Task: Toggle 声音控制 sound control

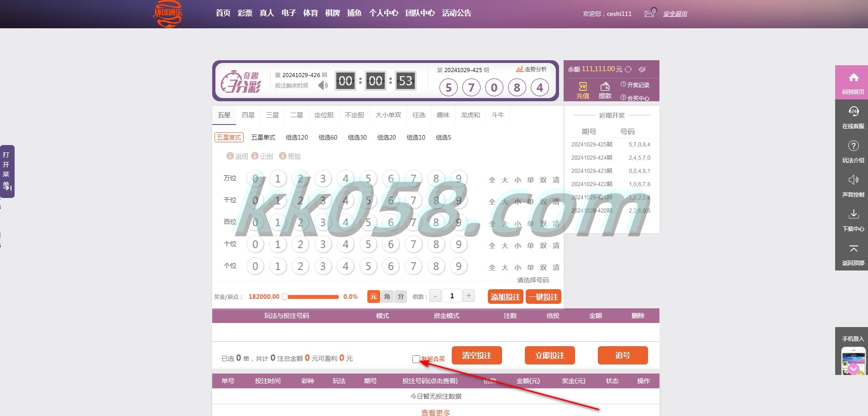Action: [853, 185]
